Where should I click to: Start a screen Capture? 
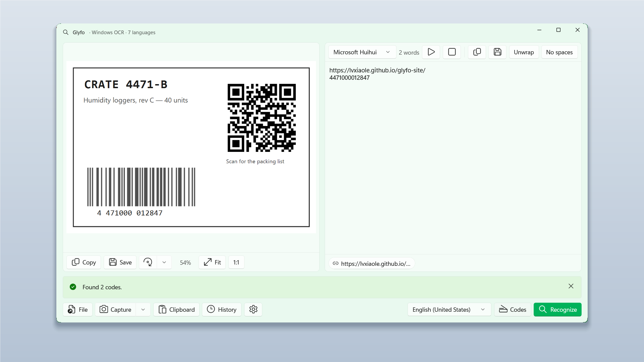click(116, 309)
